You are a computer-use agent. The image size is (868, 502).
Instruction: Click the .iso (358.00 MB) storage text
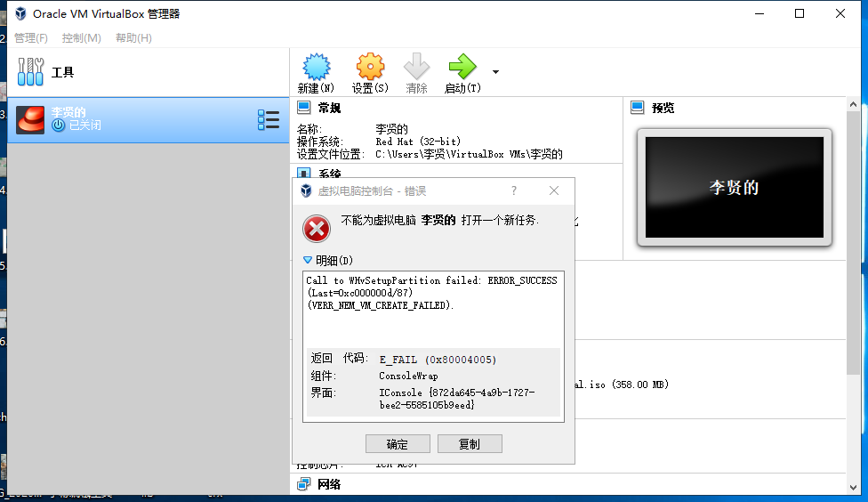coord(622,385)
